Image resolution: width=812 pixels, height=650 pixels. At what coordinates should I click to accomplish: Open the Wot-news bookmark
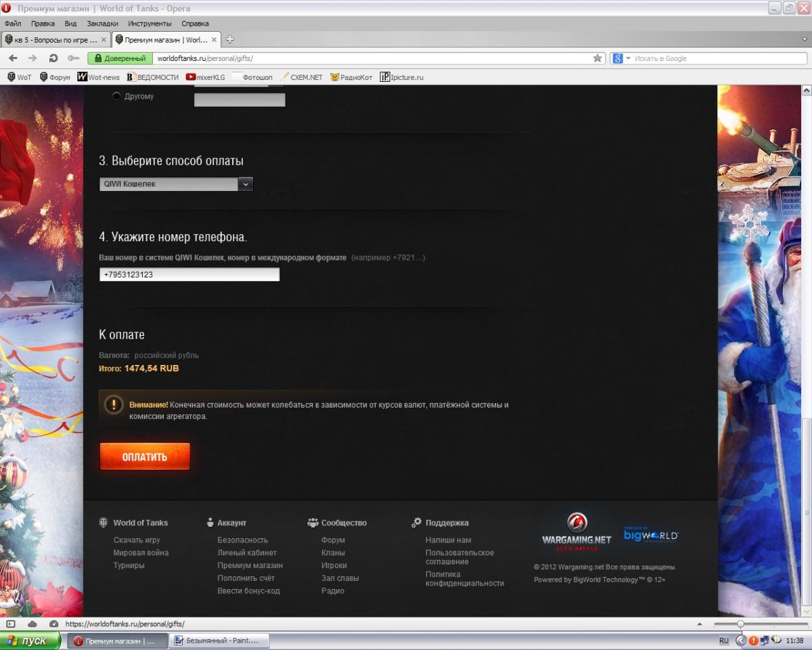(x=99, y=77)
